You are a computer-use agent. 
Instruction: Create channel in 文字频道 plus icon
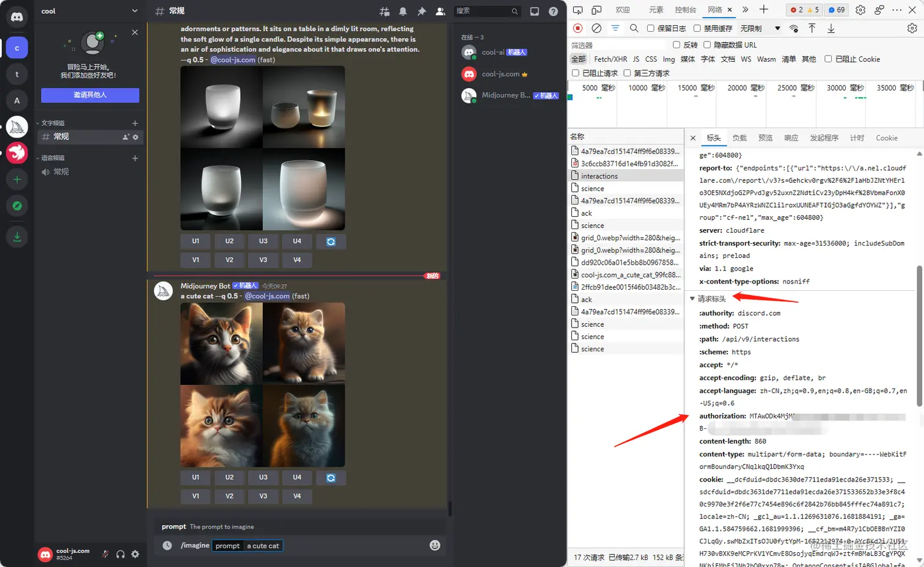click(x=135, y=123)
